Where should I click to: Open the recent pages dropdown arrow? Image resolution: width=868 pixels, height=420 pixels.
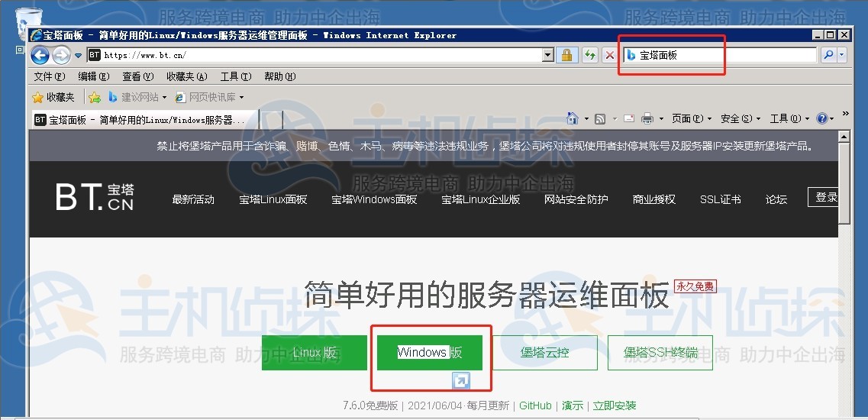(78, 56)
